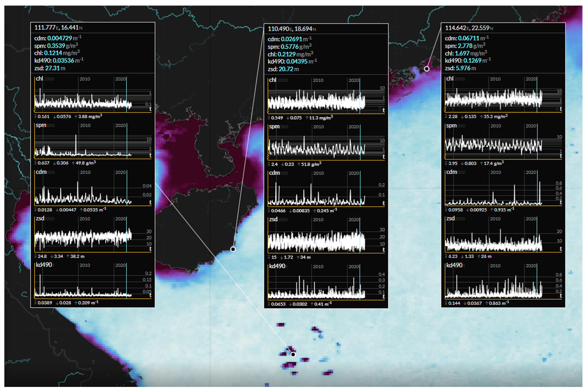Click the axis-break icon on left panel spm chart

[x=34, y=156]
